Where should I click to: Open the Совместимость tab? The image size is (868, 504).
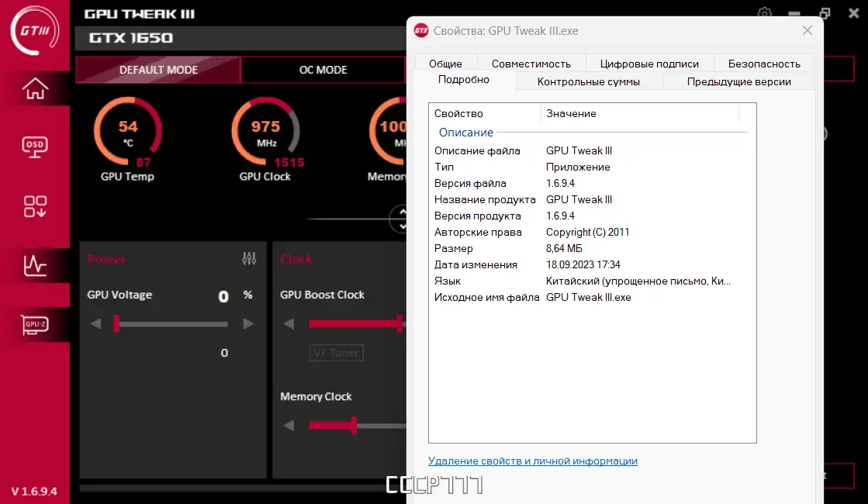(x=531, y=64)
